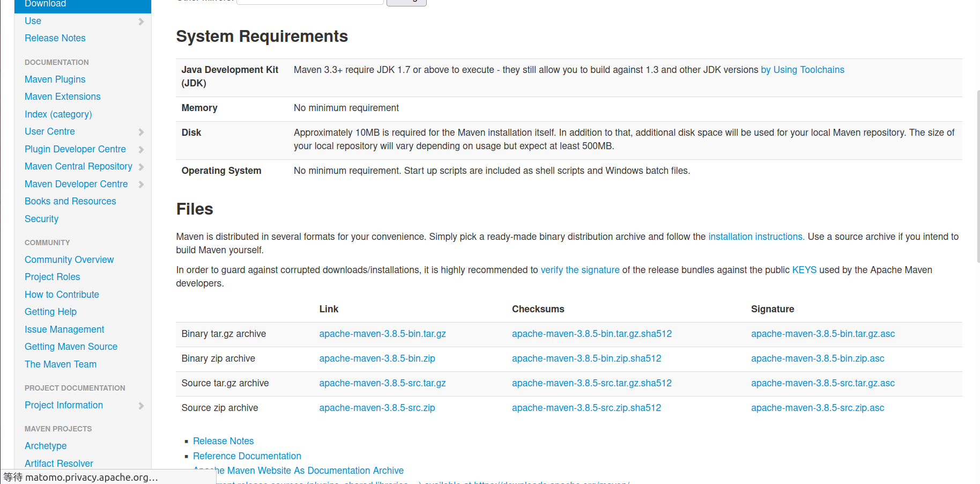Open the installation instructions link
This screenshot has height=484, width=980.
pos(756,237)
